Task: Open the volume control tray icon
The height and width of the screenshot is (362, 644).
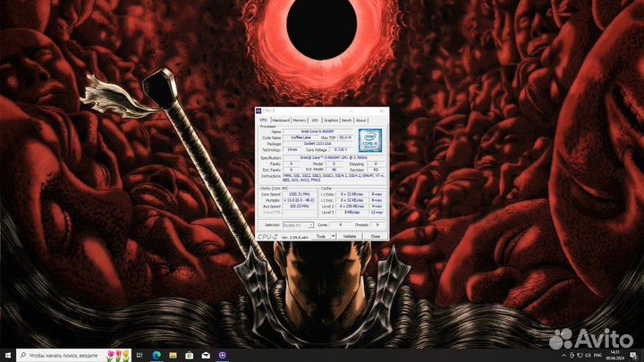Action: [x=588, y=355]
